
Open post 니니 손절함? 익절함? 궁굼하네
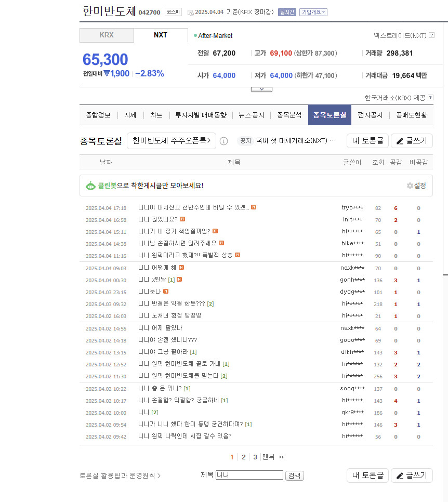(x=179, y=401)
